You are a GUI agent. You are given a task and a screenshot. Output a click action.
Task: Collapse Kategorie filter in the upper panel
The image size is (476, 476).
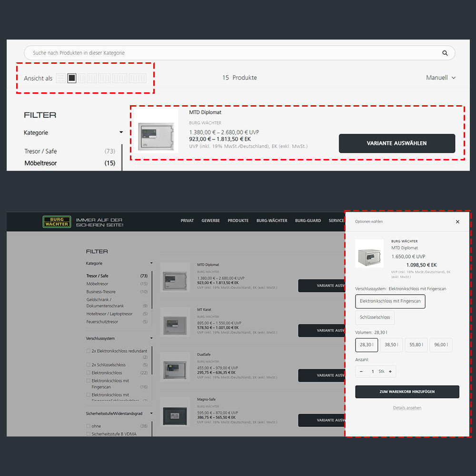click(x=121, y=132)
